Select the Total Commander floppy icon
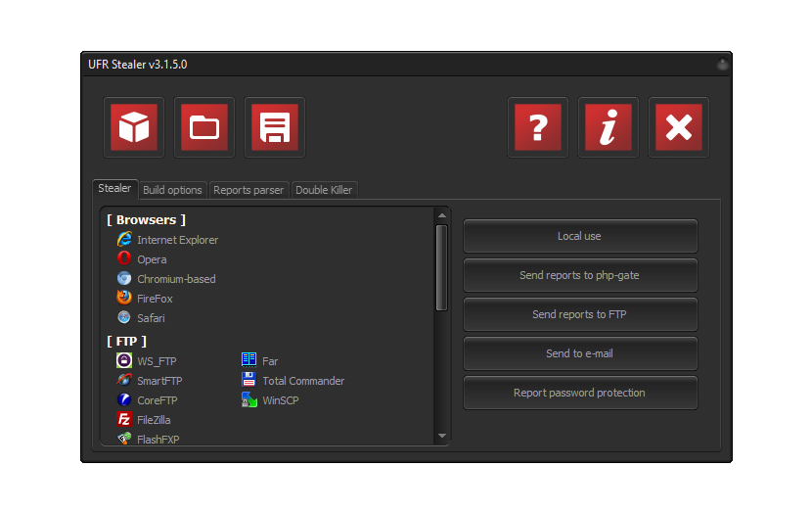Screen dimensions: 812x513 click(249, 380)
